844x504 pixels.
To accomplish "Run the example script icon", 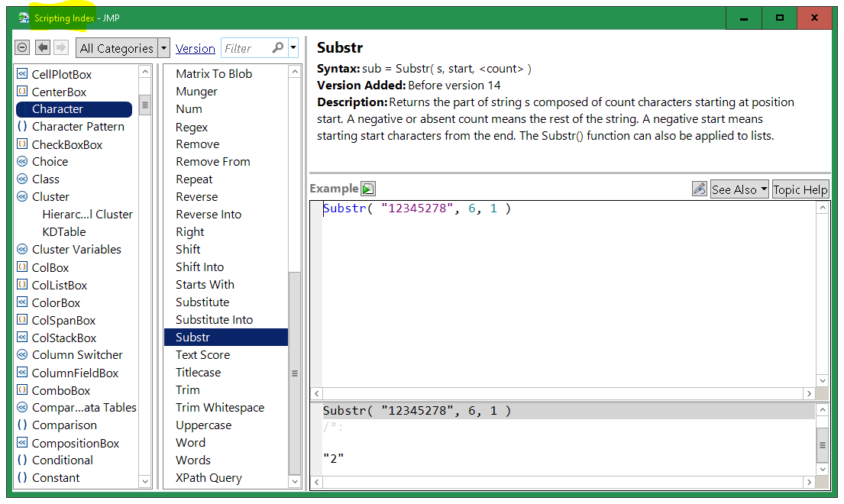I will point(368,189).
